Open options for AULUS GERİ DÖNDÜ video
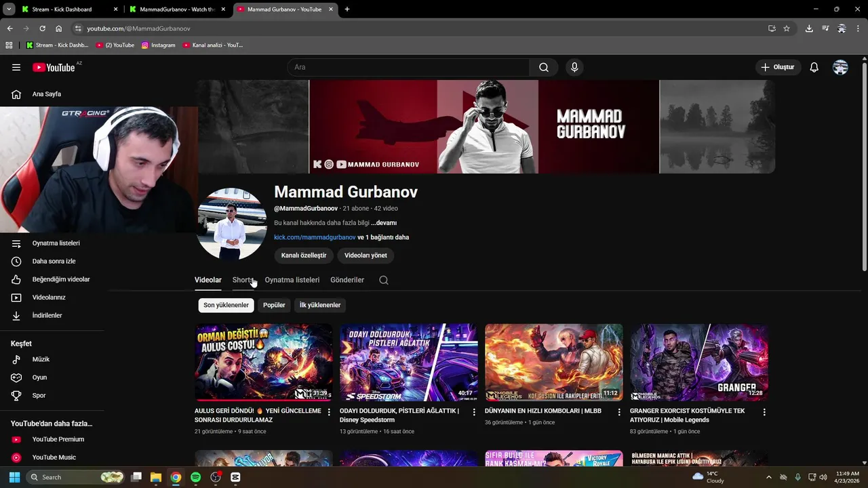The width and height of the screenshot is (868, 488). point(329,412)
